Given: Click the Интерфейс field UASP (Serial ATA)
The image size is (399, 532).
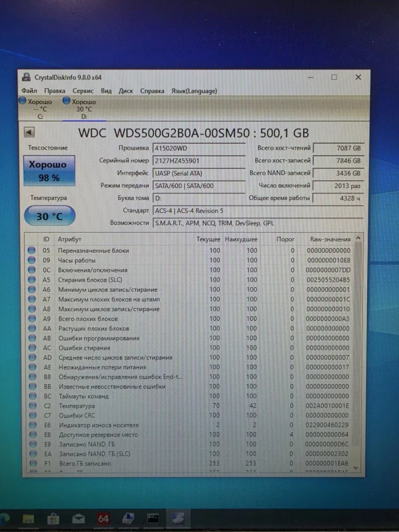Looking at the screenshot, I should coord(199,174).
